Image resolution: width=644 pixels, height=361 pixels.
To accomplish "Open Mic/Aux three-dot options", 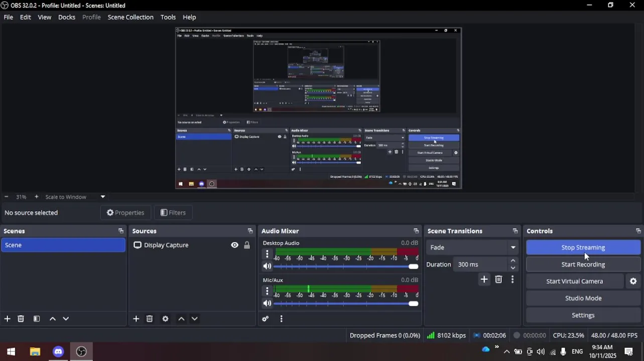I will [x=267, y=291].
